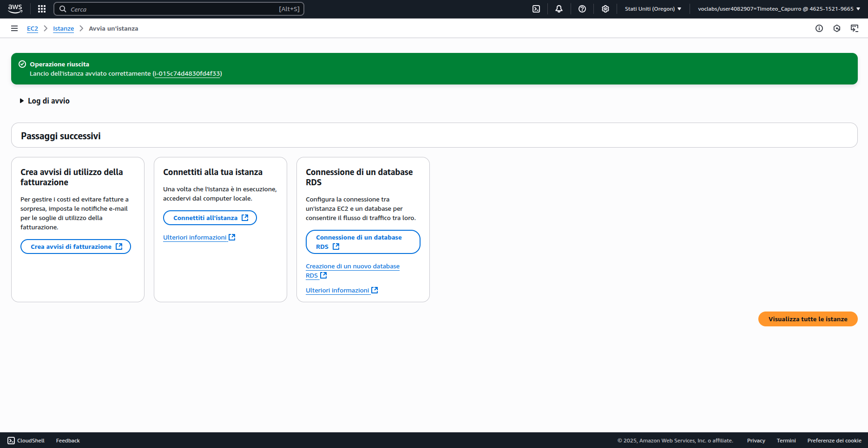Open the settings gear icon
Viewport: 868px width, 448px height.
[605, 9]
